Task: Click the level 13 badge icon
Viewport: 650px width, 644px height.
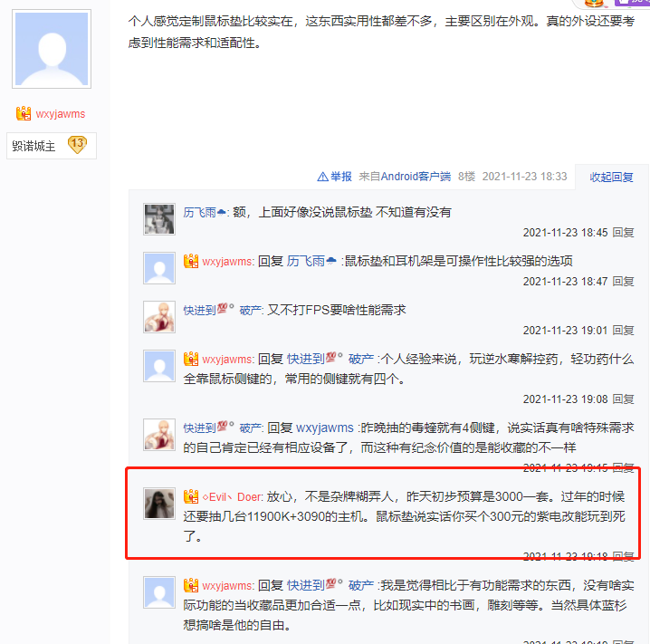Action: 77,145
